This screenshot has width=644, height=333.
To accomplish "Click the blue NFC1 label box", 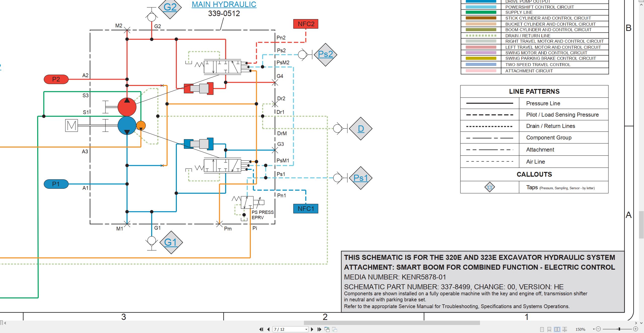I will click(306, 209).
